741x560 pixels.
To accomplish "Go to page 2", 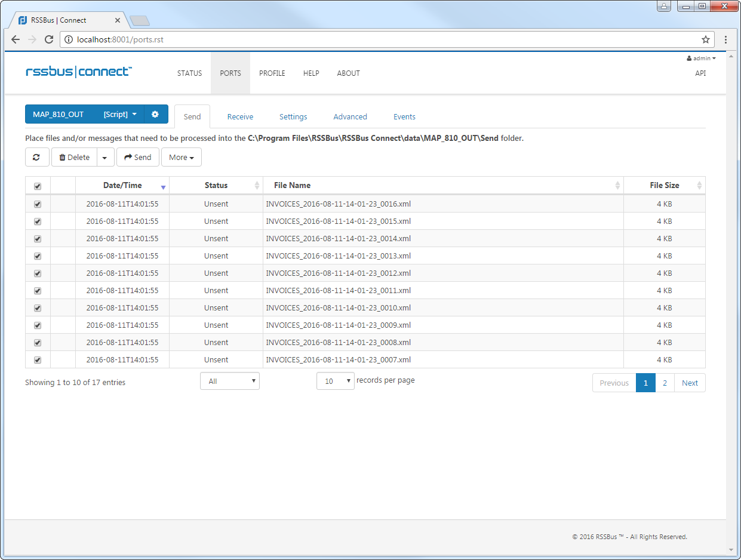I will [665, 383].
